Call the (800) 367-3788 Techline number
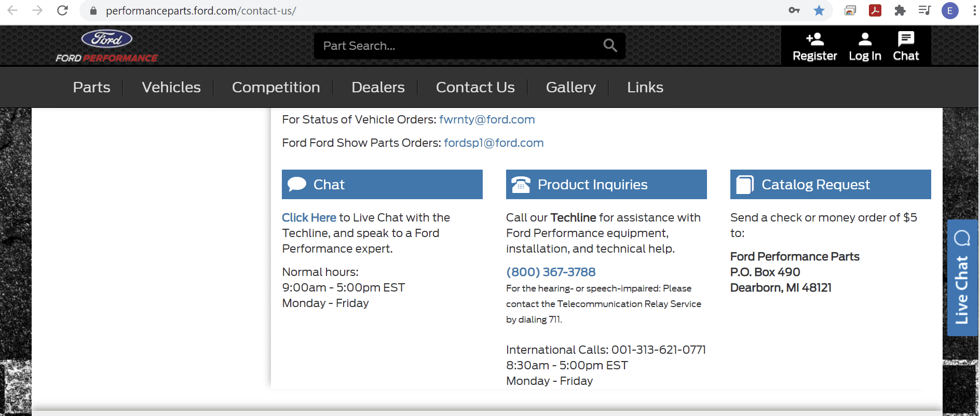Viewport: 980px width, 416px height. coord(551,272)
